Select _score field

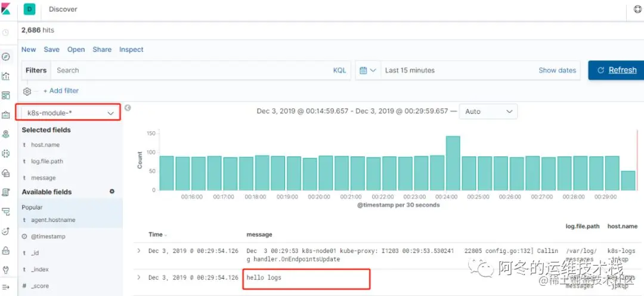[40, 286]
